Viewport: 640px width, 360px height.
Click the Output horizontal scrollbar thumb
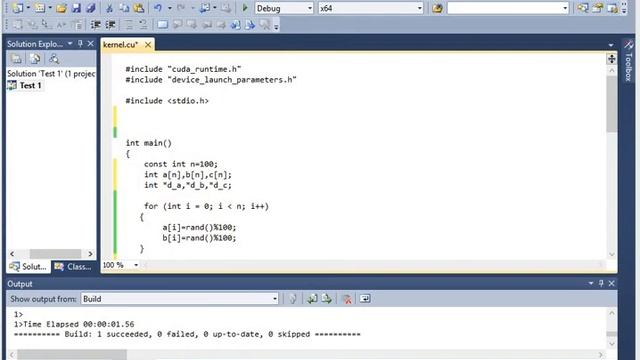click(72, 355)
